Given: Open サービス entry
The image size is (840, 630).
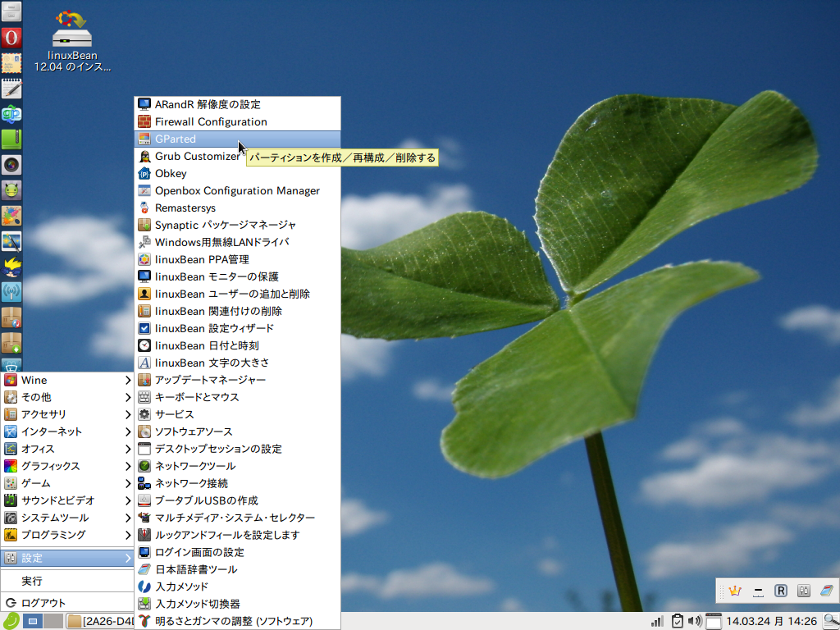Looking at the screenshot, I should point(237,414).
